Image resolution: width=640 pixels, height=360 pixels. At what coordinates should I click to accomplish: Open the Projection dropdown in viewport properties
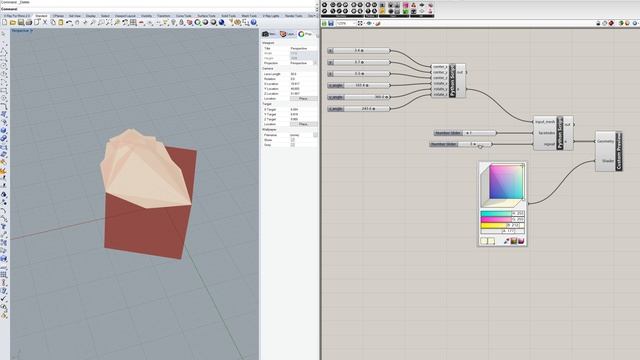pos(315,63)
